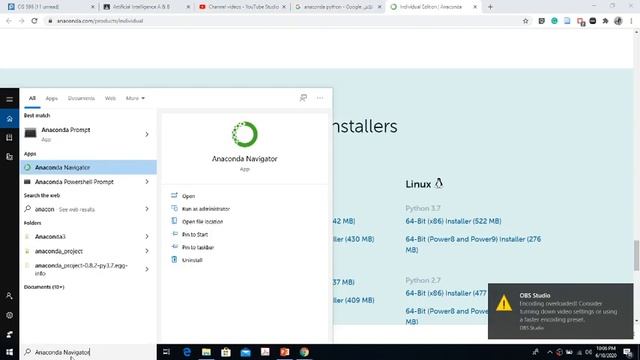
Task: Choose Pin to Start
Action: tap(195, 234)
